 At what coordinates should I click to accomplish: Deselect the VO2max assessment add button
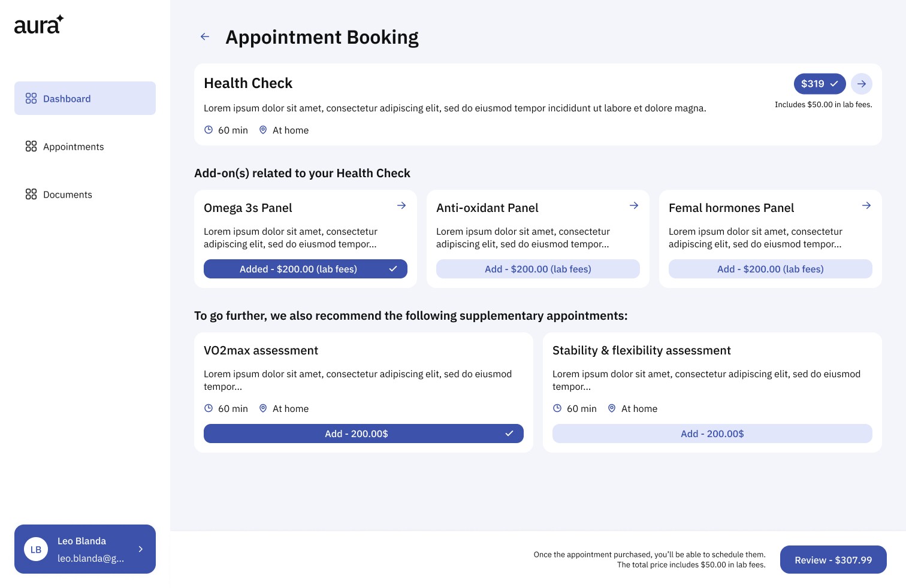pos(363,434)
